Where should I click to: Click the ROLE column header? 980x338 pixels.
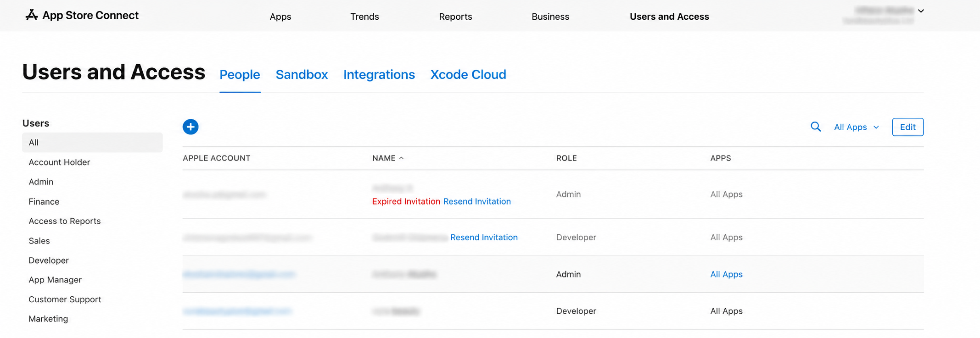(566, 158)
